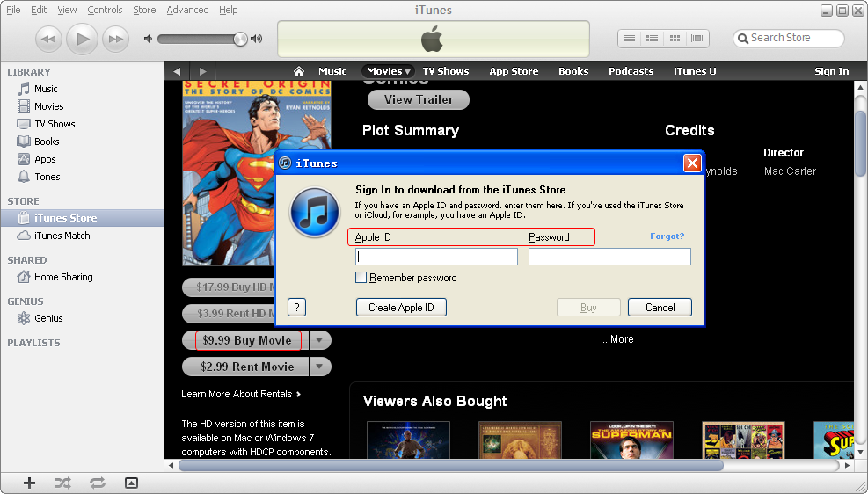Switch to song list view icon
This screenshot has width=868, height=494.
[x=629, y=38]
